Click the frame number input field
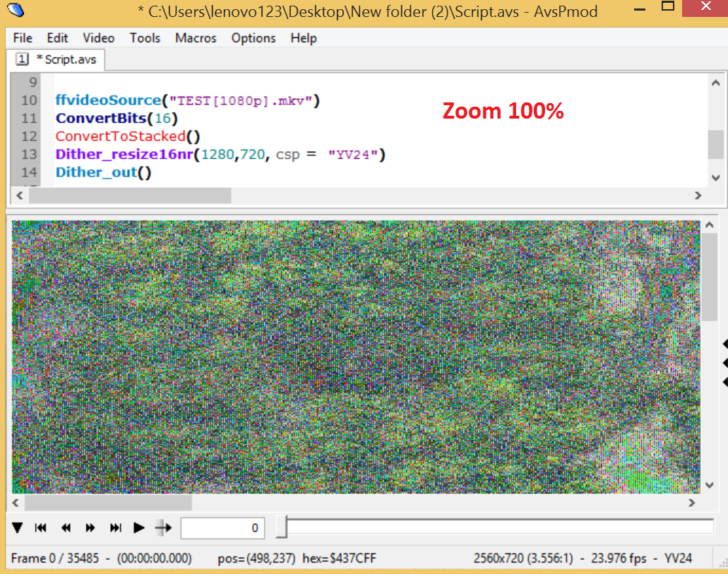This screenshot has width=728, height=574. click(222, 528)
